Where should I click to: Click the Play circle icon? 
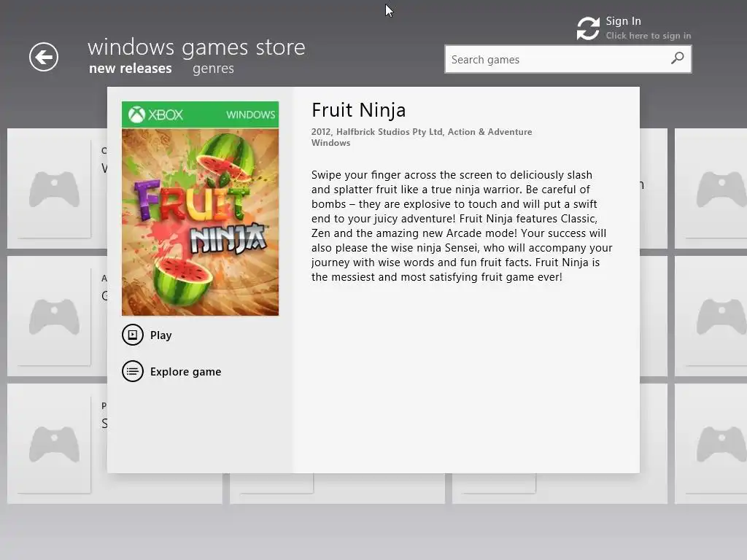[133, 335]
